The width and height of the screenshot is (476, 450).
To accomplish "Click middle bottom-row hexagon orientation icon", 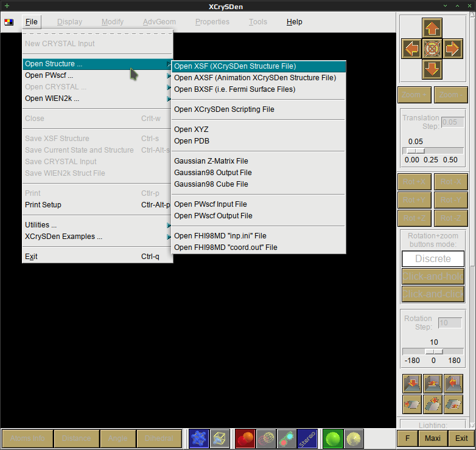I will pos(433,404).
